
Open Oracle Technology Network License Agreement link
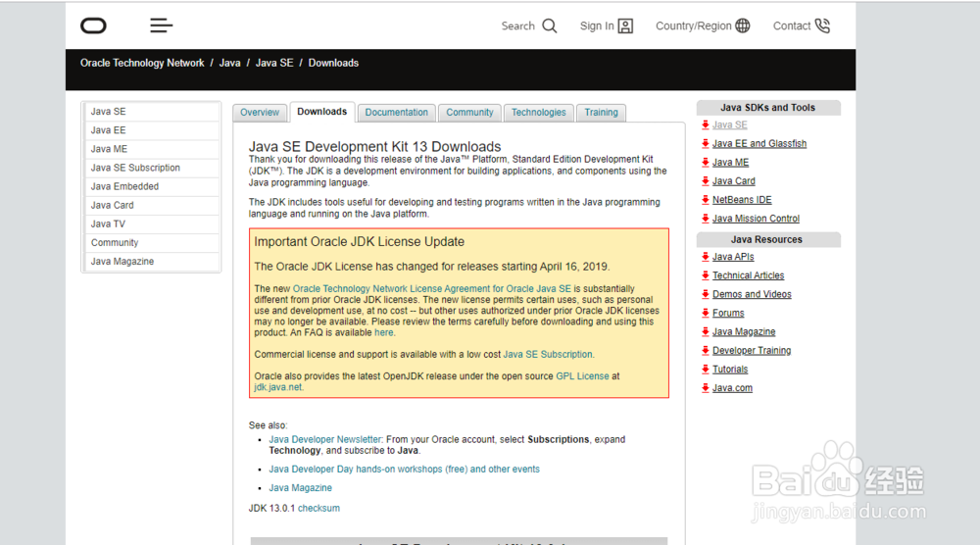pyautogui.click(x=432, y=289)
